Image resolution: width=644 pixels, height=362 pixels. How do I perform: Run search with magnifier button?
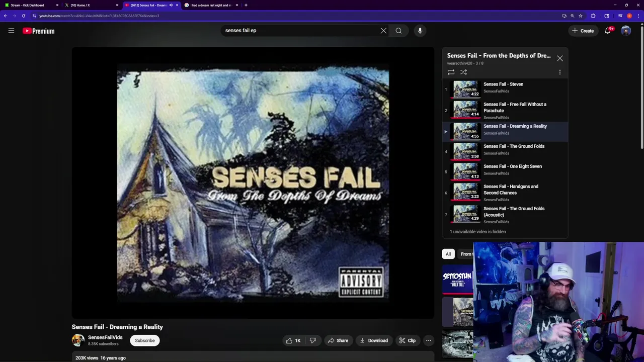(398, 31)
